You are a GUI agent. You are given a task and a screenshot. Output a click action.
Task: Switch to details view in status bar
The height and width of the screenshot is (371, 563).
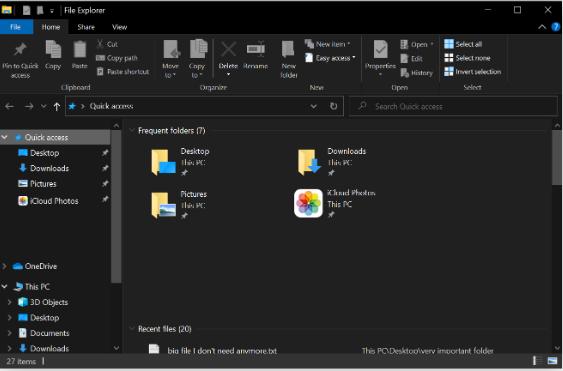[537, 361]
